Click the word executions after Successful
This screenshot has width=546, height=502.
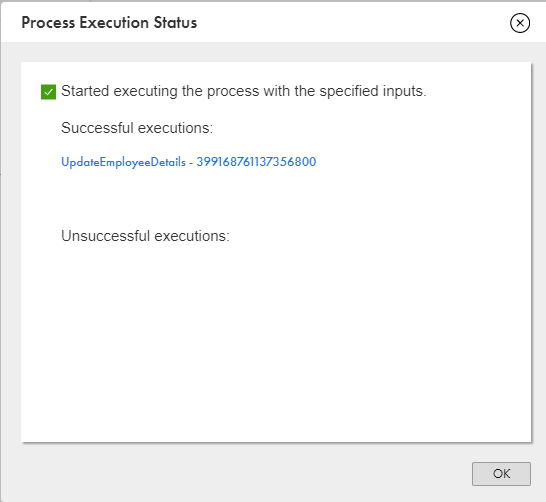point(176,128)
